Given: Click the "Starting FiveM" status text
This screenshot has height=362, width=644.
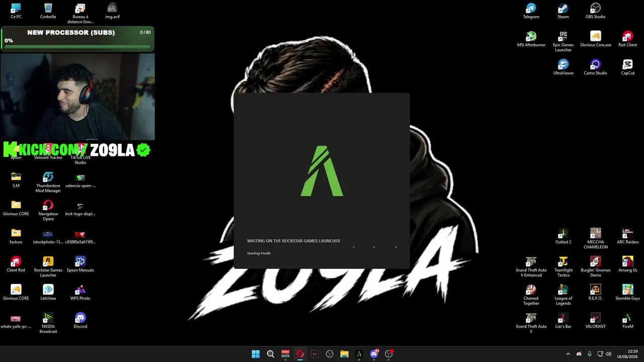Looking at the screenshot, I should [x=259, y=253].
